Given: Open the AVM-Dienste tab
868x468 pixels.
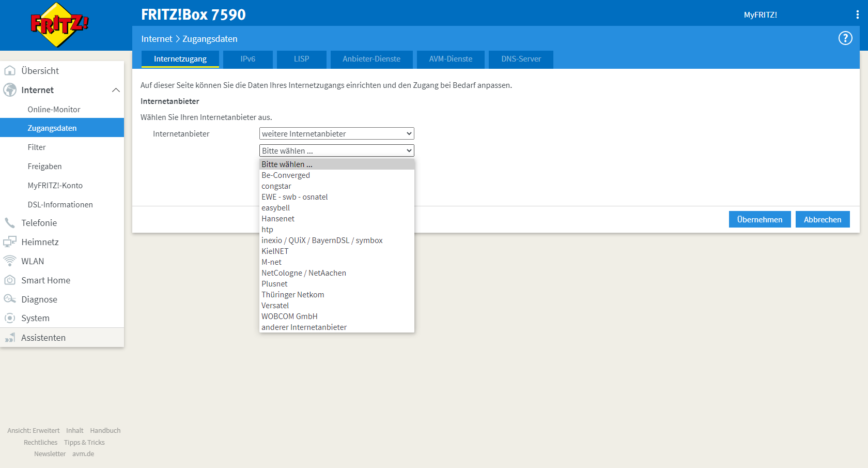Looking at the screenshot, I should (451, 59).
